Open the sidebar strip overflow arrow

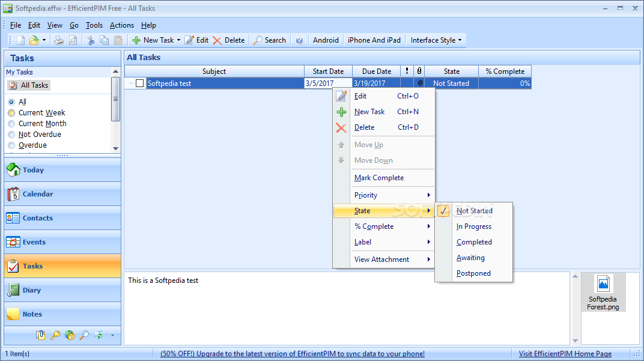[112, 336]
